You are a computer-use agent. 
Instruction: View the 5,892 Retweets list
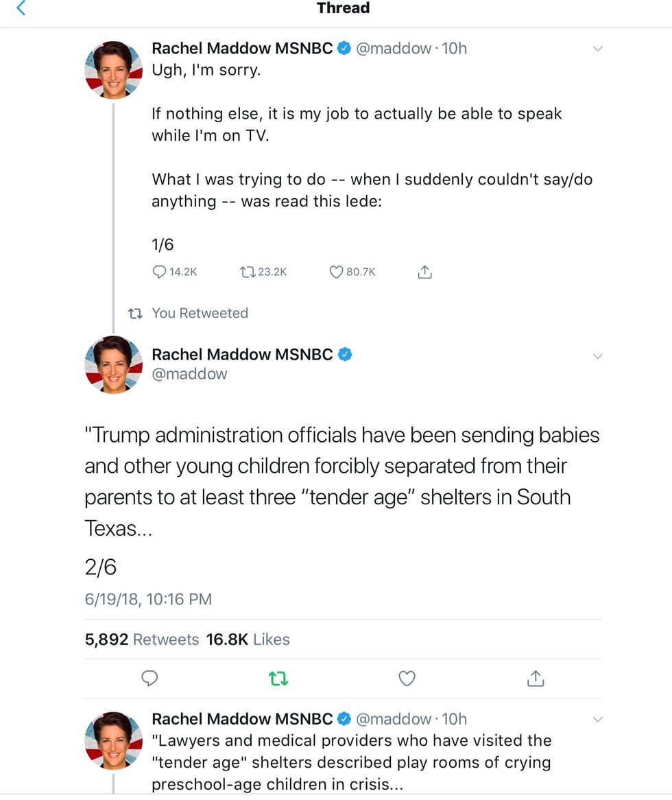coord(142,639)
